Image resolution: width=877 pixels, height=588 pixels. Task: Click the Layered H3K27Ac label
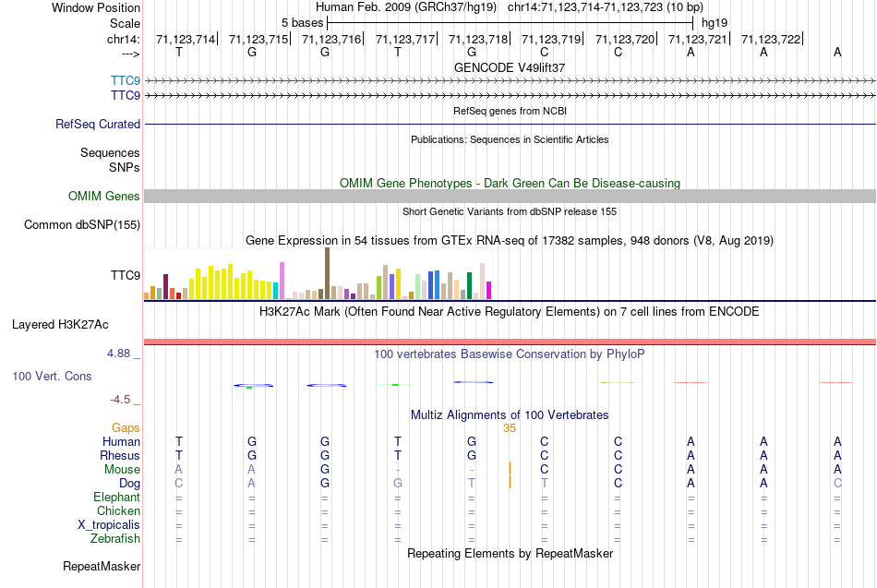pos(60,325)
